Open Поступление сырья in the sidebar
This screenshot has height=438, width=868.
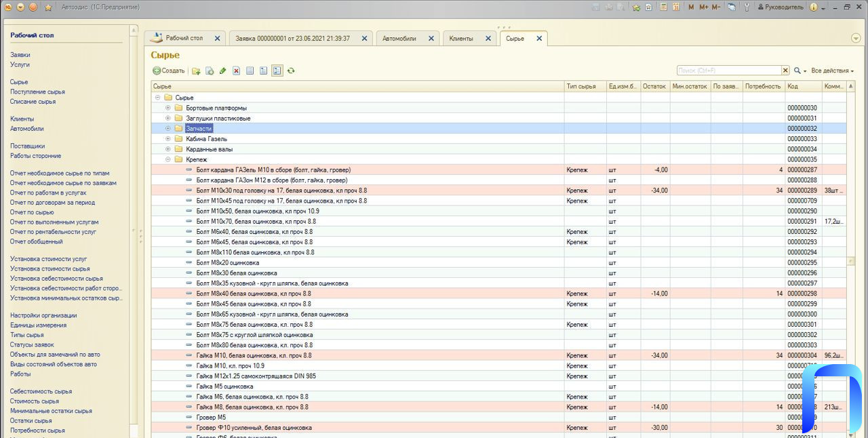point(37,92)
